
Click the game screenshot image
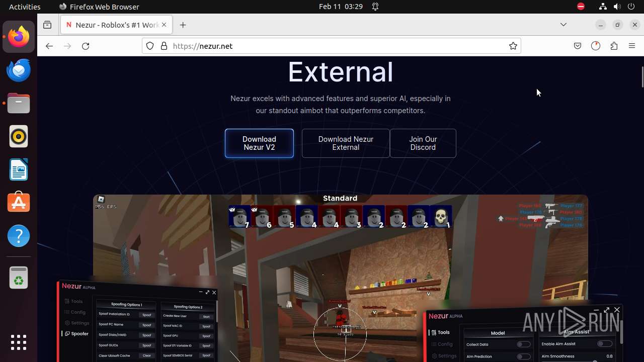340,278
